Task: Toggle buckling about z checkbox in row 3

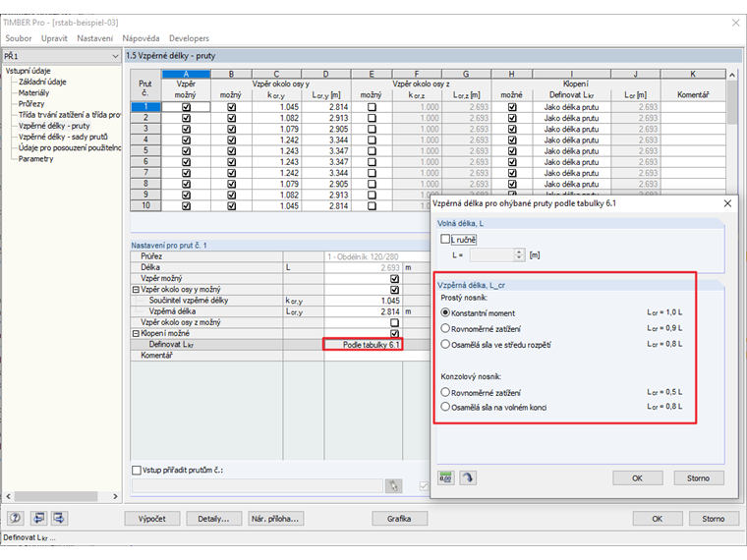Action: (x=372, y=129)
